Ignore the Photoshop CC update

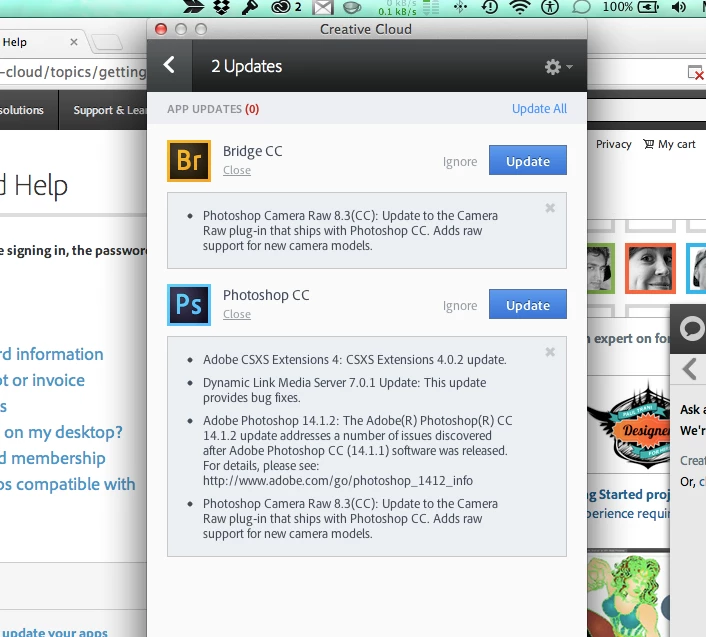[460, 306]
